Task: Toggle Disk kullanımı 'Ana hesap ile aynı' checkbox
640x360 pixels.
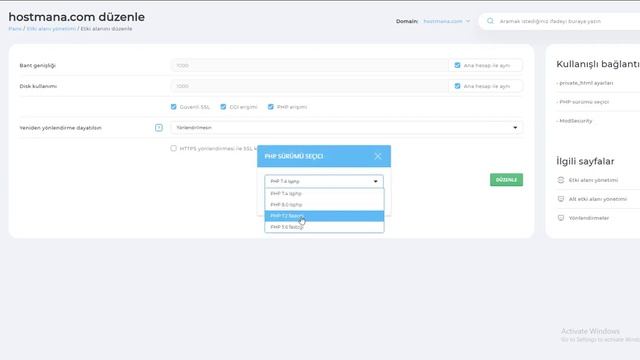Action: coord(457,86)
